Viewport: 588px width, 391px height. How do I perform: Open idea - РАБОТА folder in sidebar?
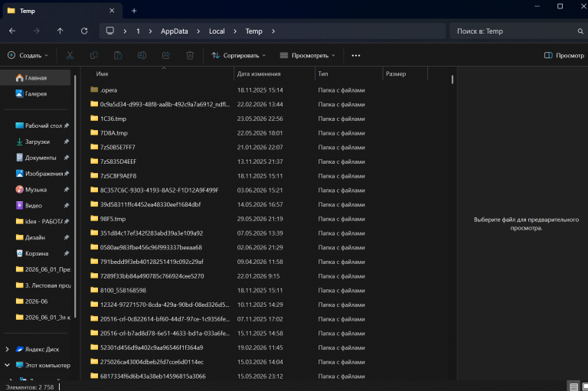38,222
